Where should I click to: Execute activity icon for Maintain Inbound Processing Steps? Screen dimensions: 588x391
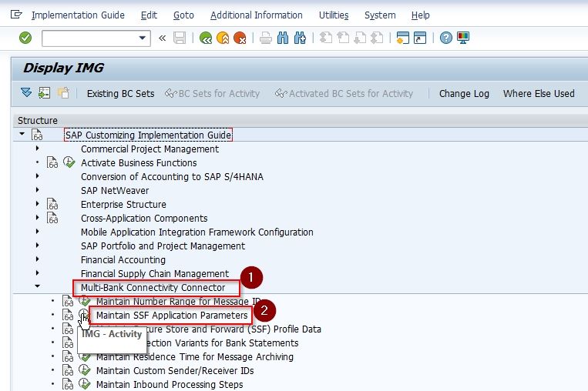[x=84, y=384]
